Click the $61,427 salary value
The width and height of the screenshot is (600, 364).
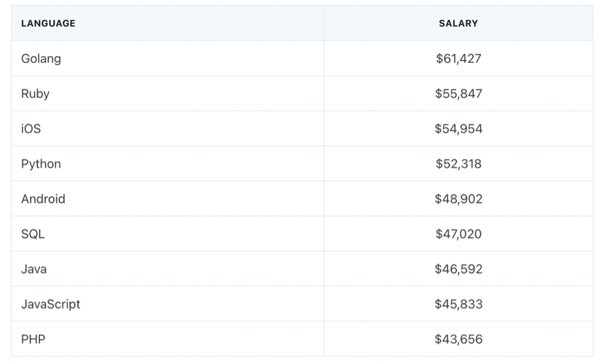[x=458, y=58]
